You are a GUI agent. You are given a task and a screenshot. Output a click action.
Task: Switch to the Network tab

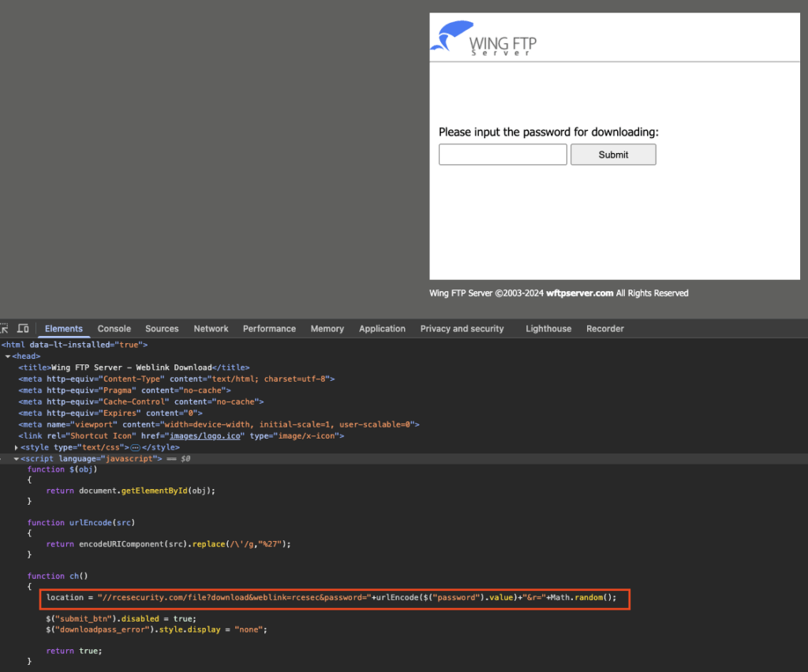tap(211, 329)
